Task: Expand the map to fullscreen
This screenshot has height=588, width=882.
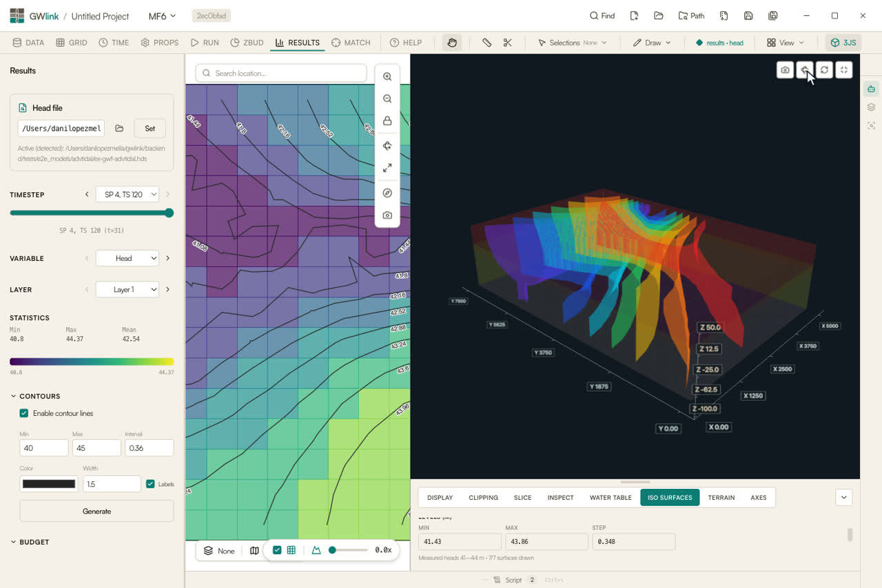Action: tap(387, 168)
